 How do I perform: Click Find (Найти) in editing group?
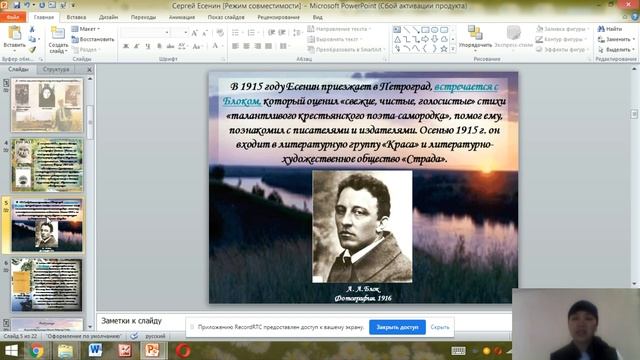coord(610,29)
